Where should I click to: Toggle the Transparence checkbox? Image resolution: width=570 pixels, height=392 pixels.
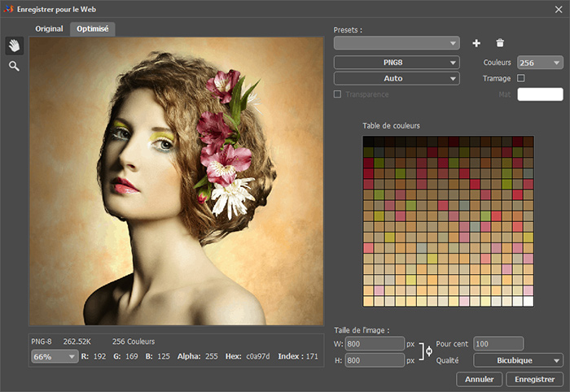click(337, 94)
